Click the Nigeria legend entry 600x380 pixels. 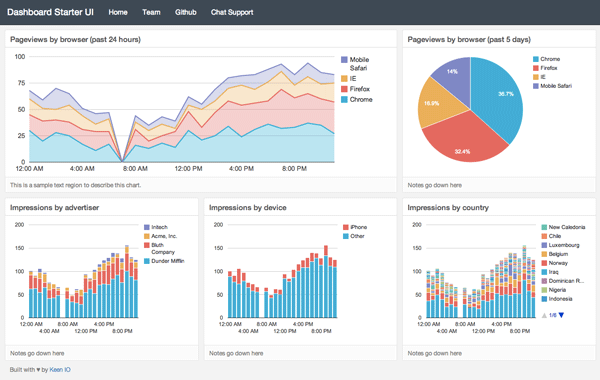[x=553, y=290]
